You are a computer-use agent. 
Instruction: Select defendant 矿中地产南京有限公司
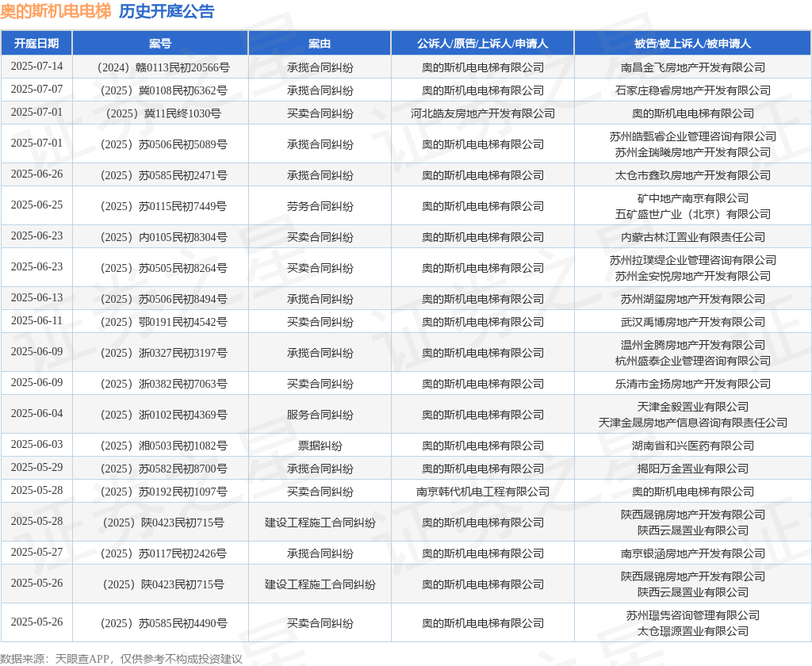click(x=693, y=198)
